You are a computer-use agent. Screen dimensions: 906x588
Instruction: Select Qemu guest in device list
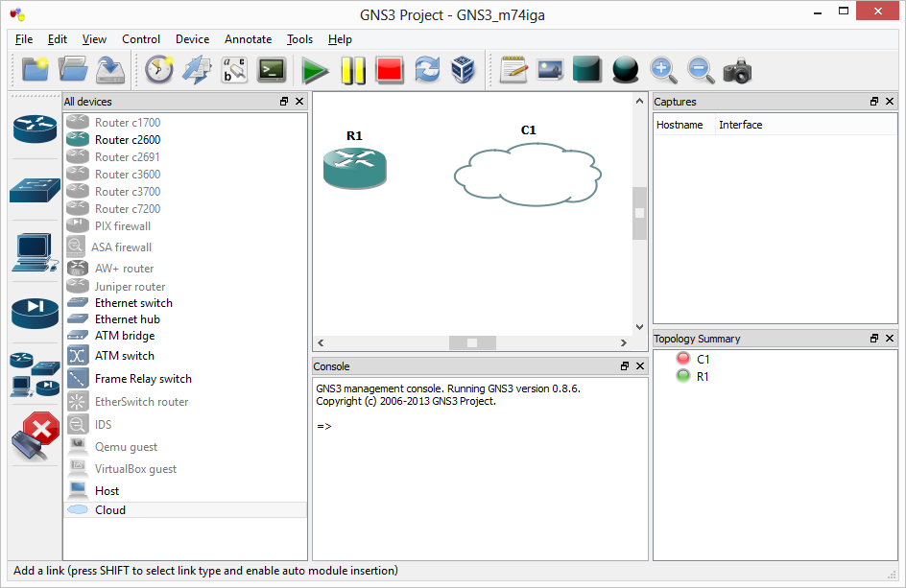tap(185, 447)
